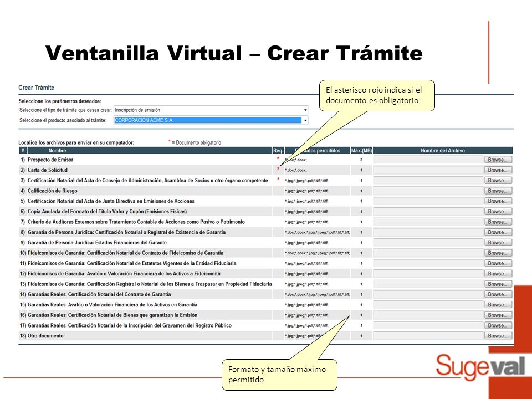Click Browse for Otro documento row

(x=498, y=336)
